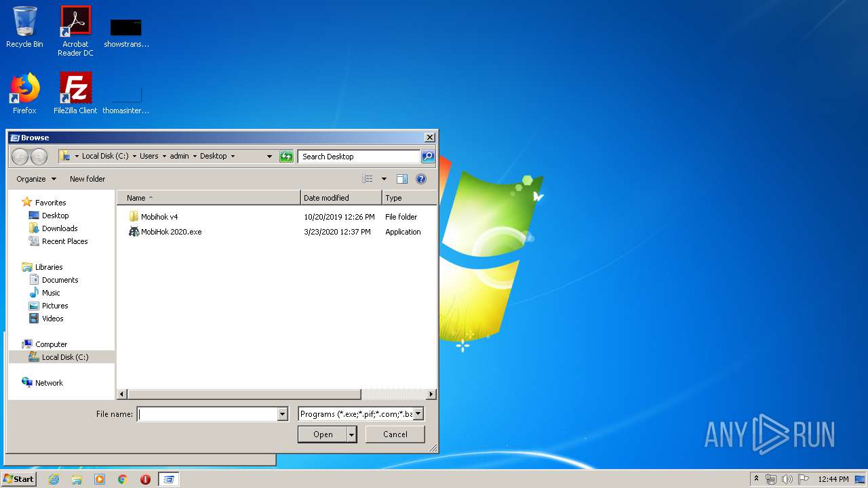Select the showtrans desktop file icon
The image size is (868, 488).
point(126,32)
